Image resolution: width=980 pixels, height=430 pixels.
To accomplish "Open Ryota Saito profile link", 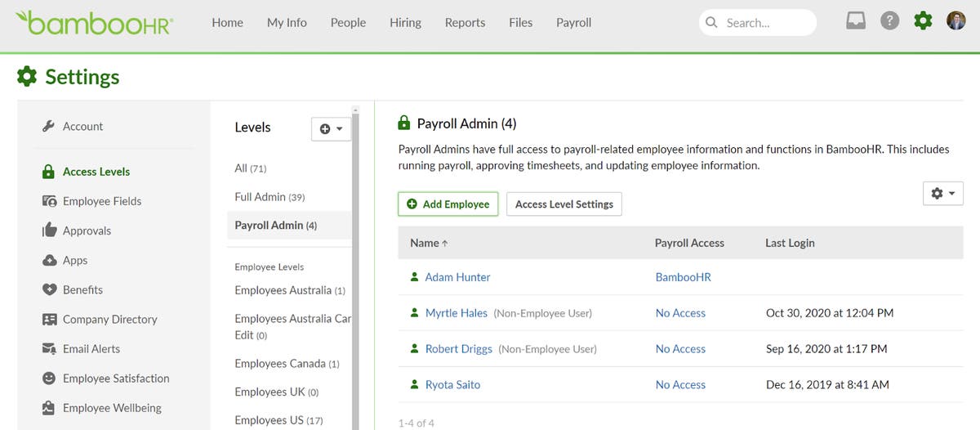I will 452,384.
